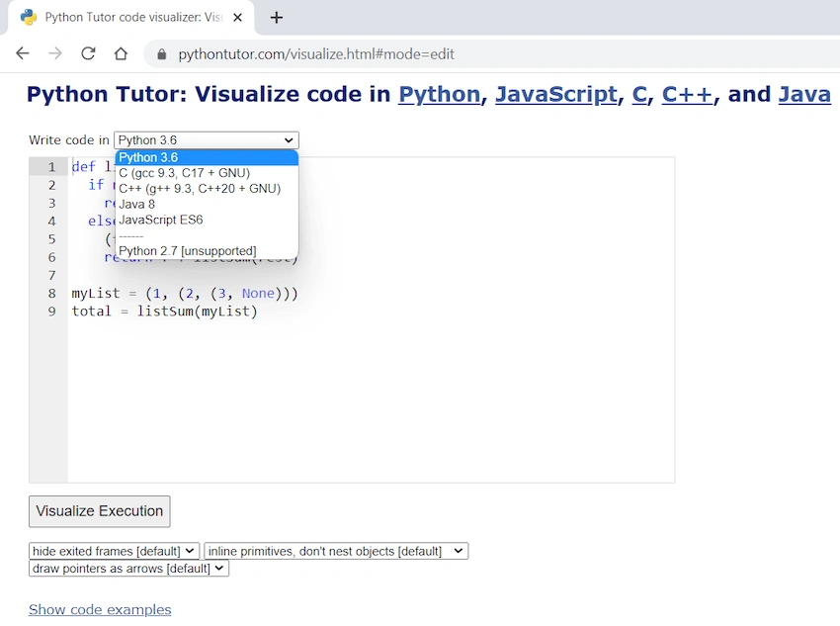Open the Java link in heading

click(x=804, y=94)
